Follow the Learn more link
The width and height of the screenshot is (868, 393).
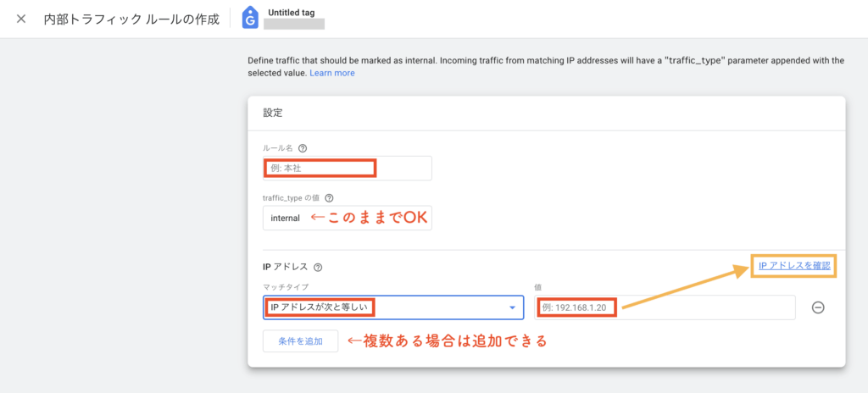(332, 74)
